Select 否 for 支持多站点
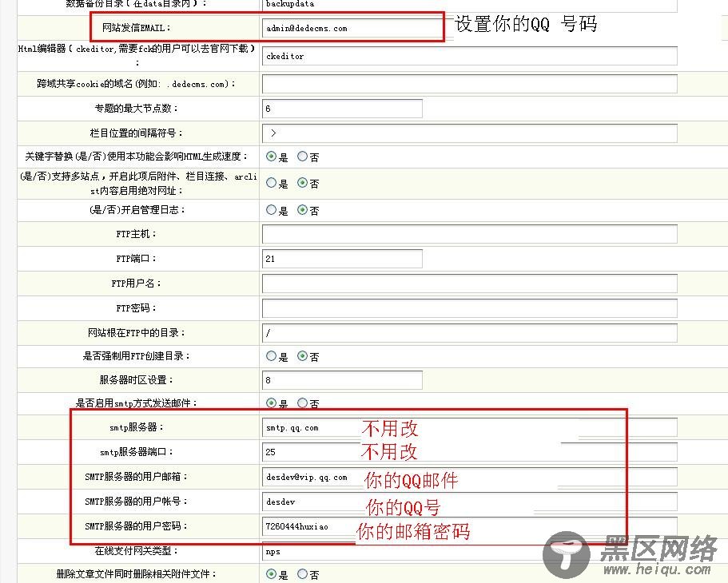This screenshot has width=728, height=583. click(302, 183)
